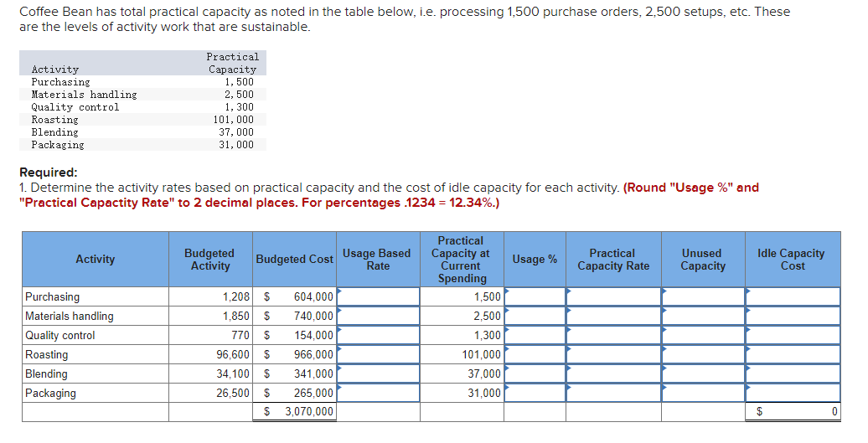Select the 3,070,000 total budgeted cost cell

coord(295,412)
